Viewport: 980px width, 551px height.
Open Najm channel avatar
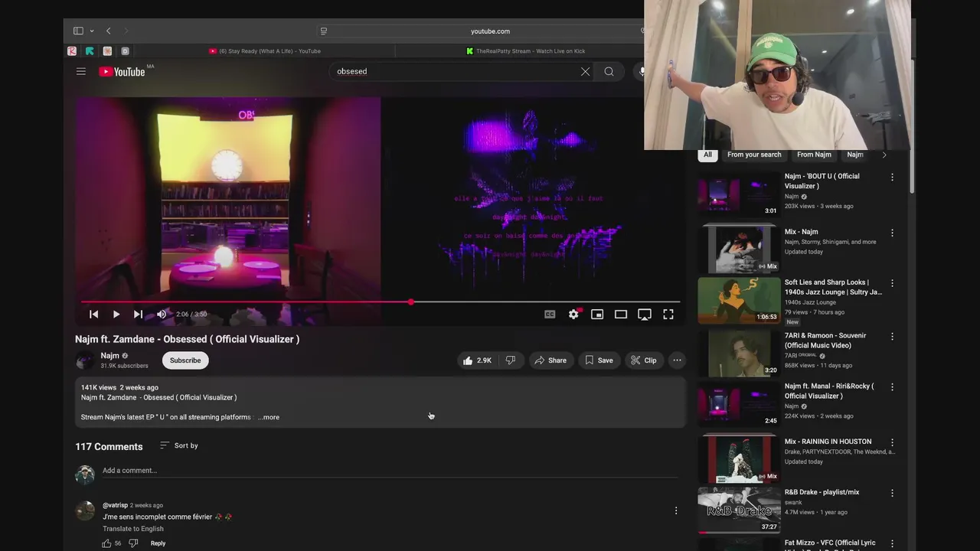tap(84, 360)
